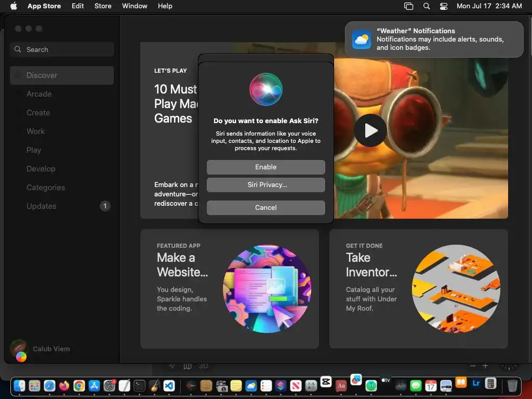The height and width of the screenshot is (399, 532).
Task: Open the App Store menu
Action: (x=44, y=6)
